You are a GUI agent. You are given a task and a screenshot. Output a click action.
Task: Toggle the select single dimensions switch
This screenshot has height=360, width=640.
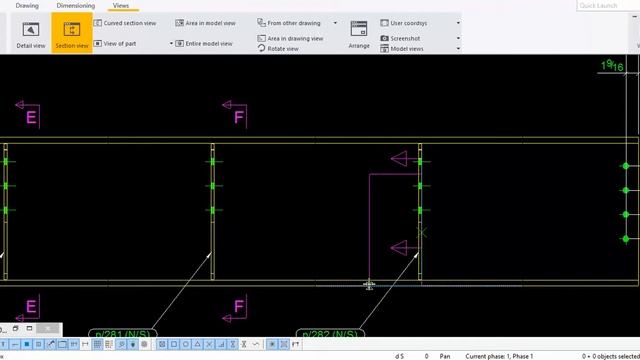point(85,344)
